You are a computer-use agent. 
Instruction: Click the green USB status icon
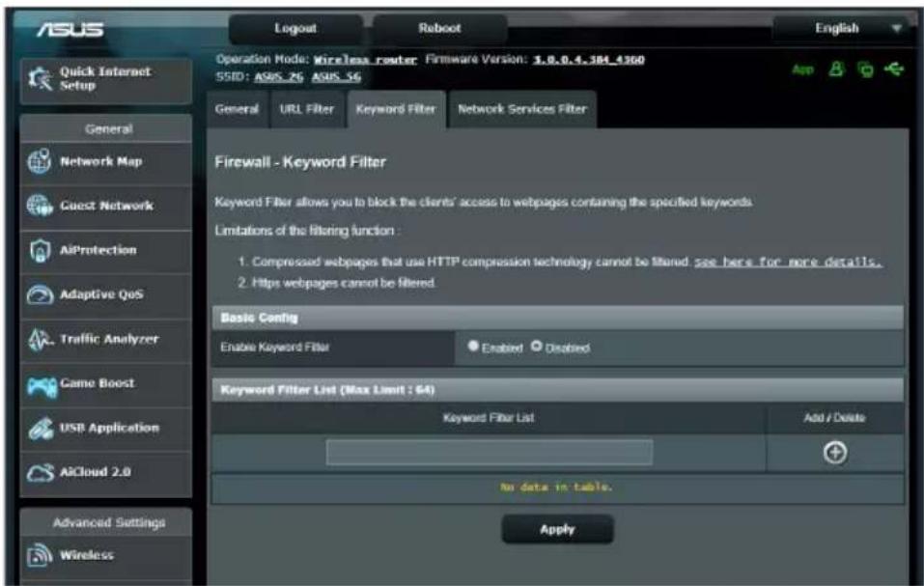(893, 69)
